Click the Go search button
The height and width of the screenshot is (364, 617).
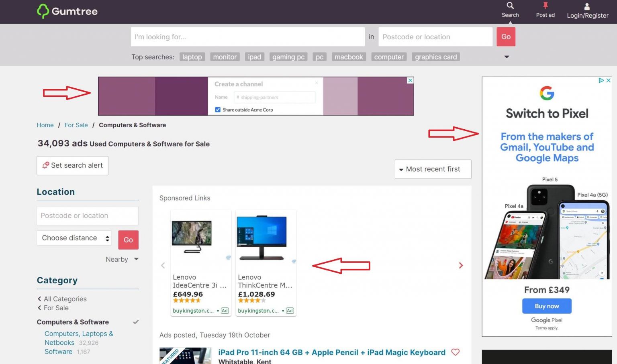pyautogui.click(x=506, y=37)
